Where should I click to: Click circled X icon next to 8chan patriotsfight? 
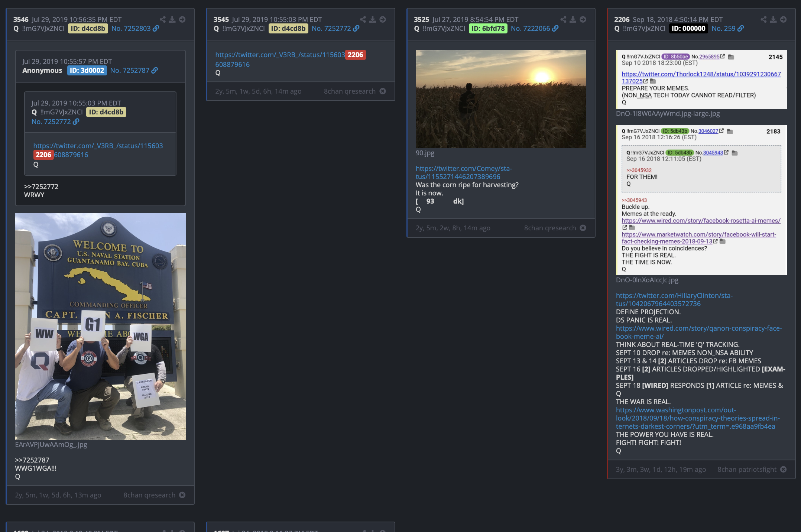[x=784, y=469]
